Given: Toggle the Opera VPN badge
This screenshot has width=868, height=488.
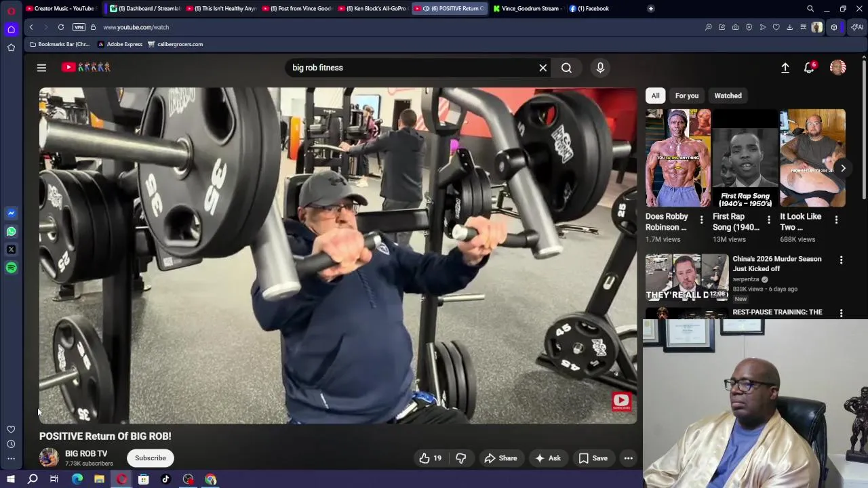Looking at the screenshot, I should click(79, 27).
